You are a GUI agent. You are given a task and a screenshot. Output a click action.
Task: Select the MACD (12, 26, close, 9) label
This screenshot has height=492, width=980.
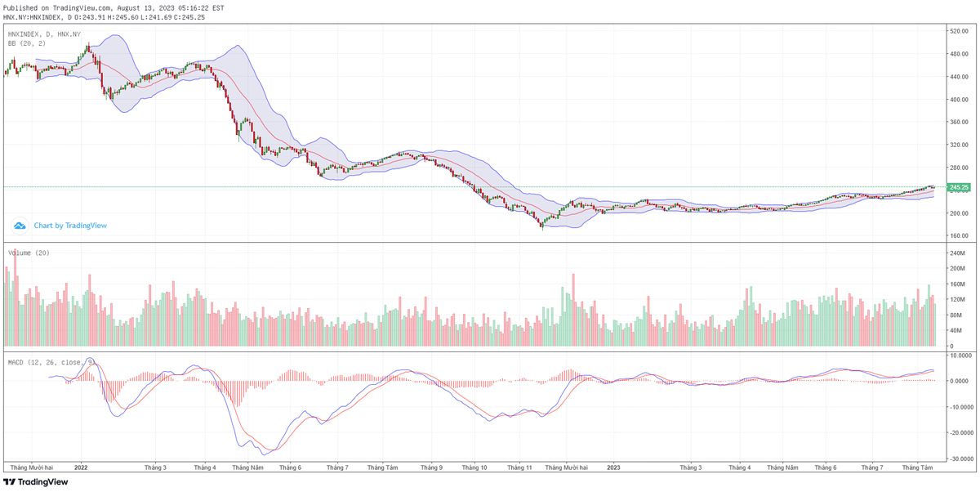(51, 361)
